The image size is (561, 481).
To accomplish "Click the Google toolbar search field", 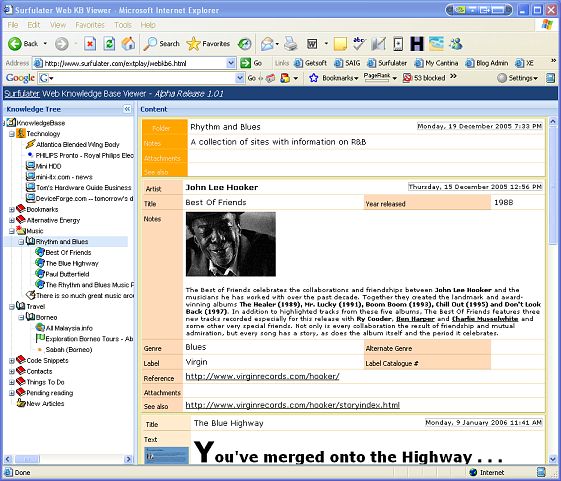I will click(142, 78).
